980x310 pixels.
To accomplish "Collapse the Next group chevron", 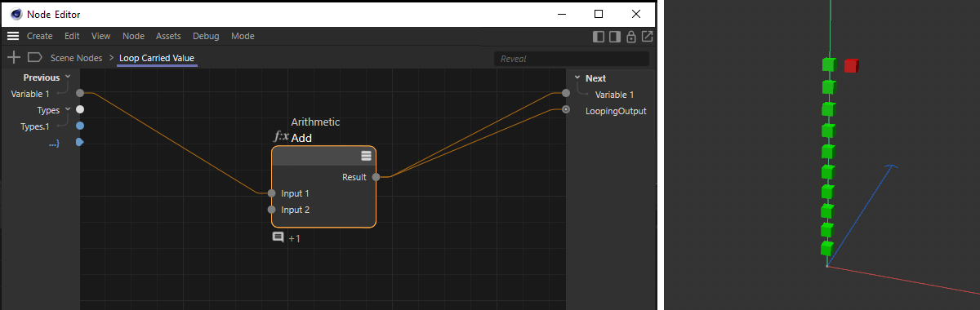I will 577,77.
